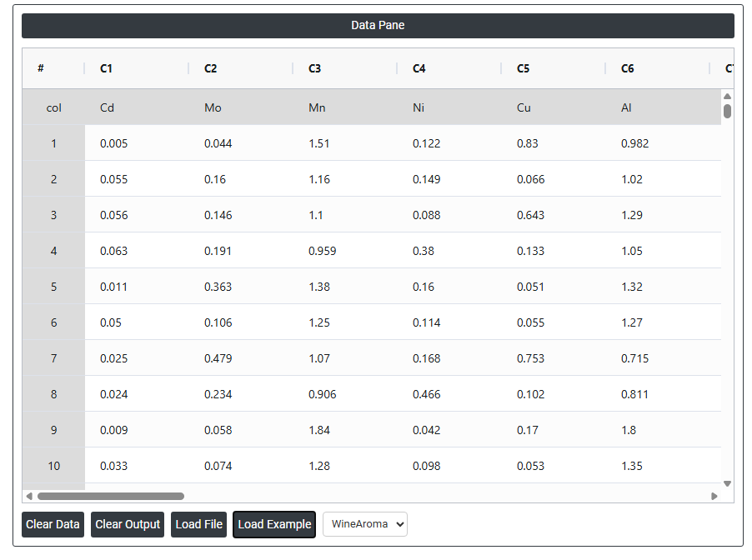The image size is (752, 560).
Task: Click the Cu value 0.753 cell
Action: click(530, 358)
